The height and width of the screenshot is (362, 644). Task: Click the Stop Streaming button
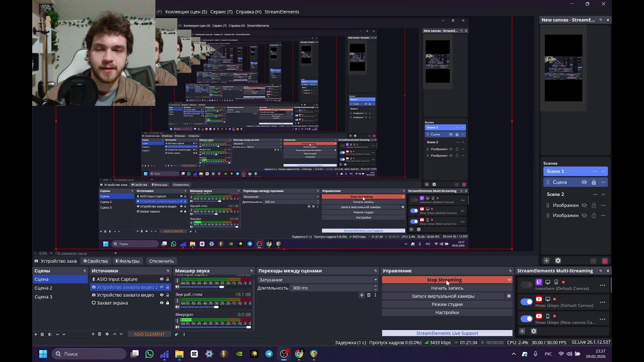point(444,280)
